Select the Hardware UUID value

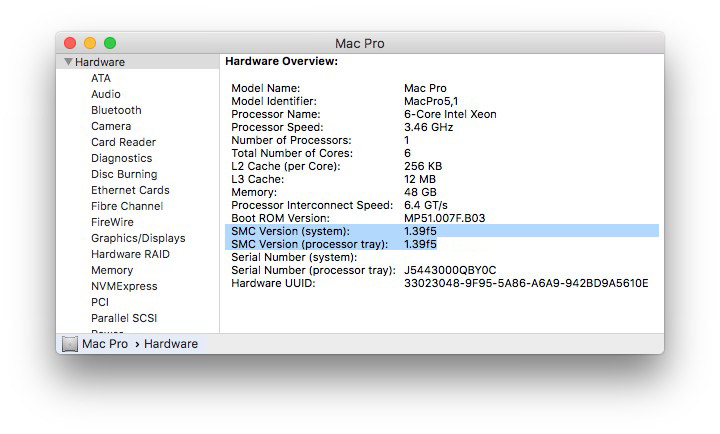click(x=526, y=283)
